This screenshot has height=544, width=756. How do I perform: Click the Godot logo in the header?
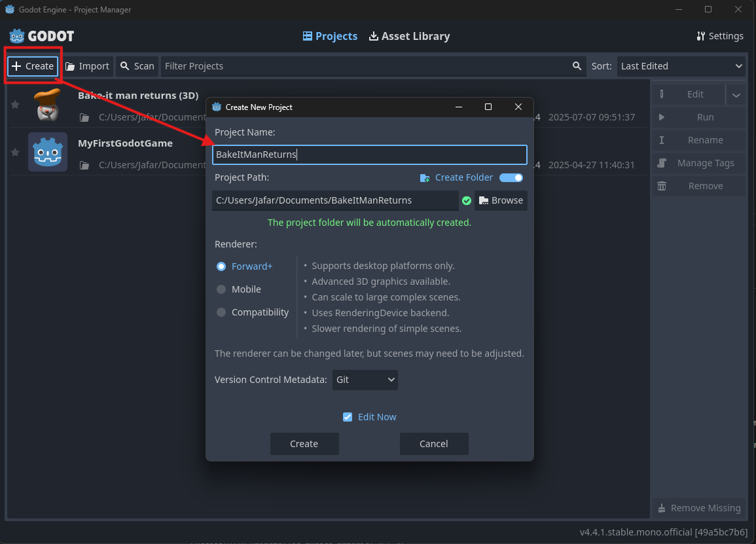pyautogui.click(x=41, y=36)
